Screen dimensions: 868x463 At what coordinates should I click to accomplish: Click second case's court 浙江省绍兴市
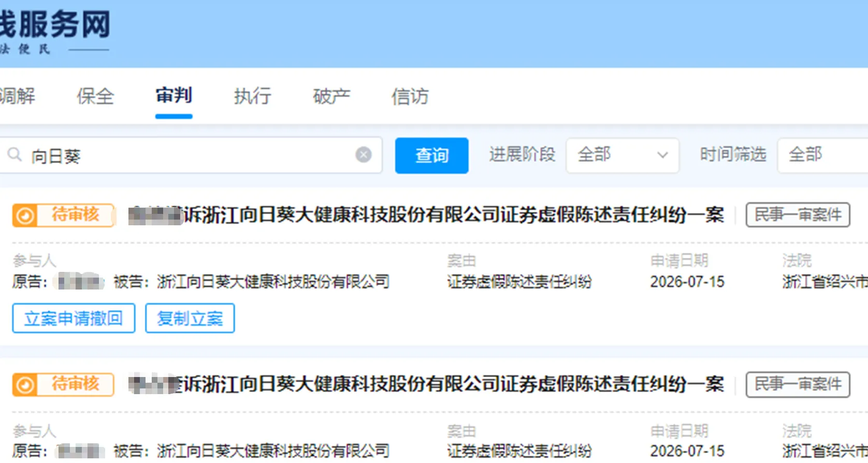click(825, 451)
